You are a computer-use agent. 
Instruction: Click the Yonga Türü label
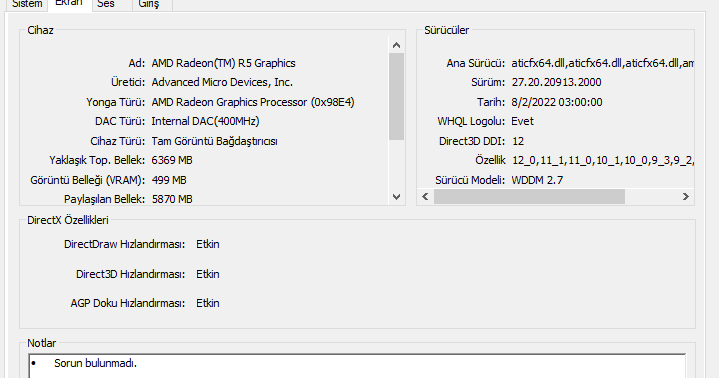[x=116, y=102]
